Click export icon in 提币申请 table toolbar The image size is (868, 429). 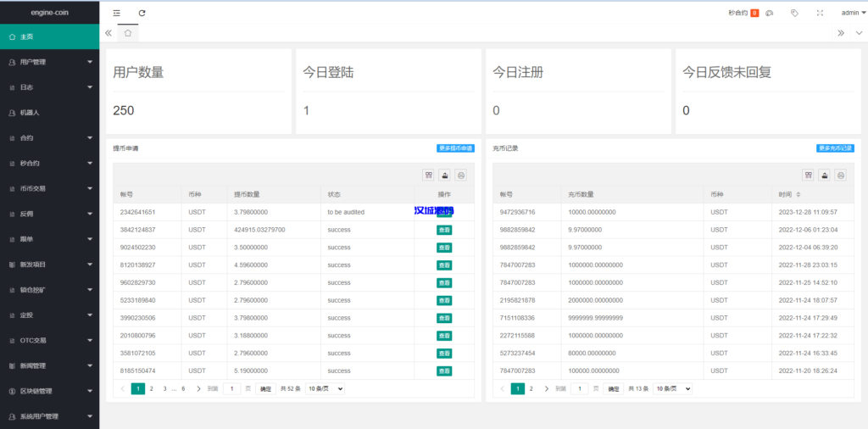click(x=444, y=175)
